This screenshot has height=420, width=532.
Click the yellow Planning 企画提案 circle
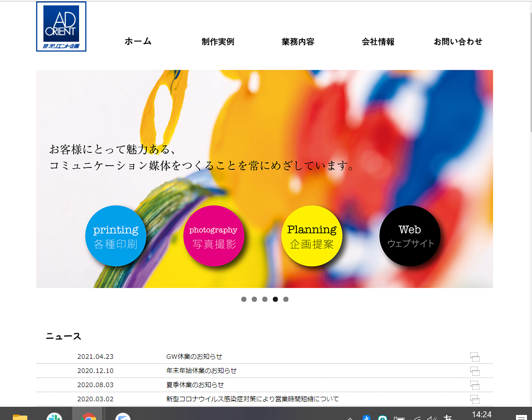coord(312,236)
